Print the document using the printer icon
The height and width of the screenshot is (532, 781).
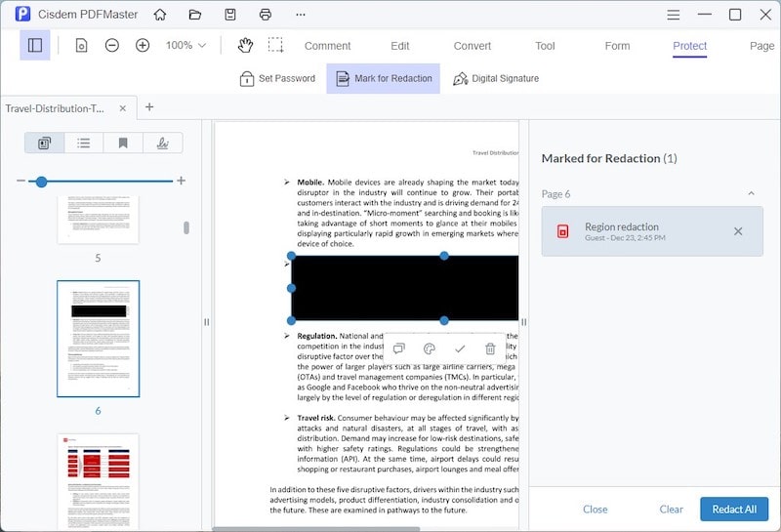266,15
